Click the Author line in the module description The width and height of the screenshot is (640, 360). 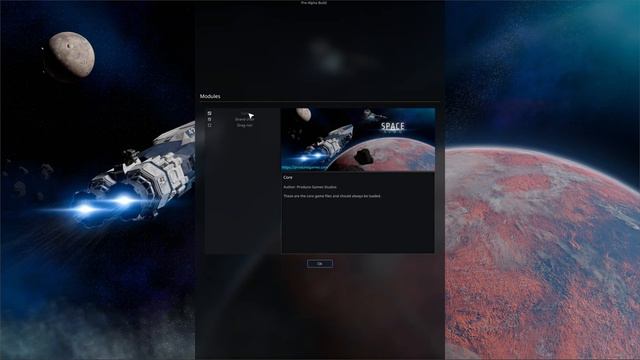[x=310, y=187]
